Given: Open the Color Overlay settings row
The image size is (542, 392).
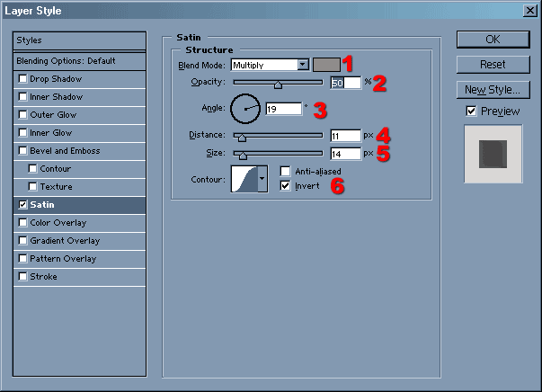Looking at the screenshot, I should pyautogui.click(x=79, y=223).
